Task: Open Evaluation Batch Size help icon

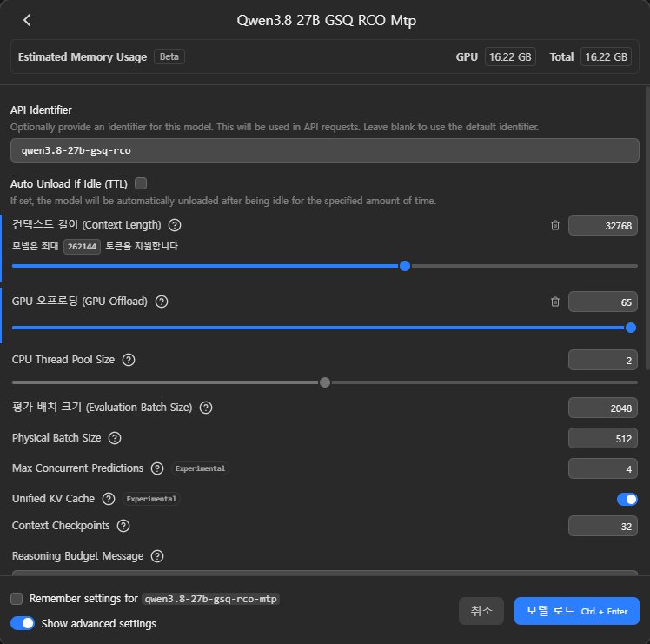Action: [x=206, y=408]
